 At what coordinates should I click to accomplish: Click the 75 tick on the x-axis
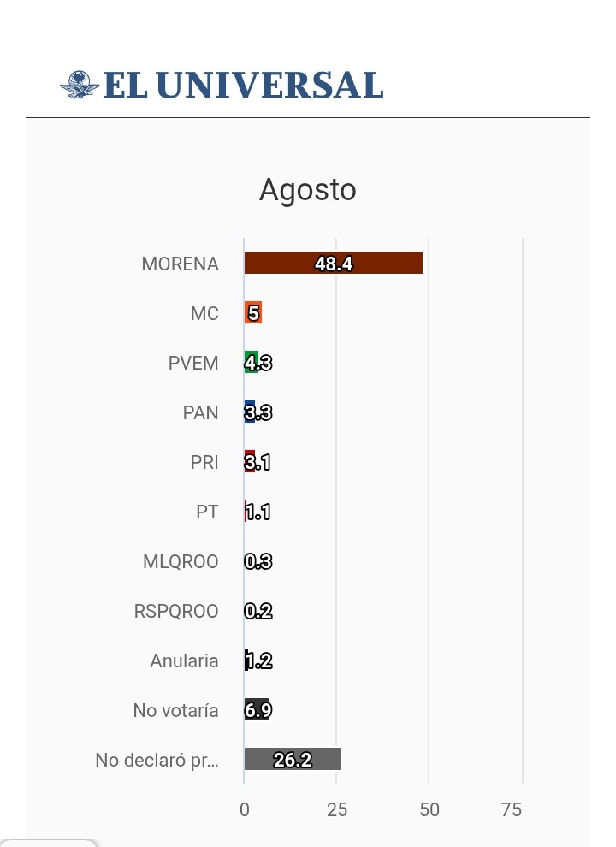[511, 809]
